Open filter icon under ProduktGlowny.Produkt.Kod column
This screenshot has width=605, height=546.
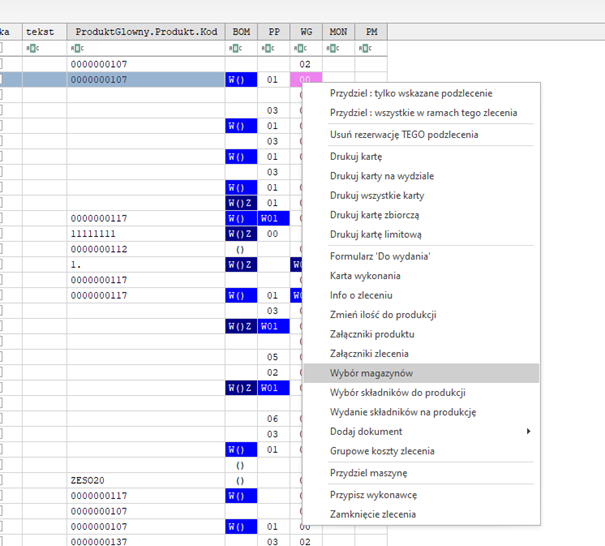pyautogui.click(x=77, y=48)
